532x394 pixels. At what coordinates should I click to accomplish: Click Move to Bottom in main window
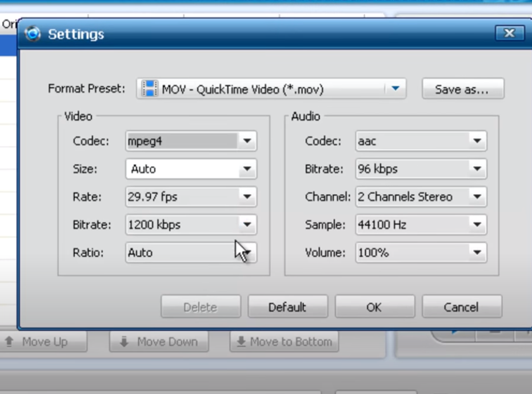[x=284, y=341]
